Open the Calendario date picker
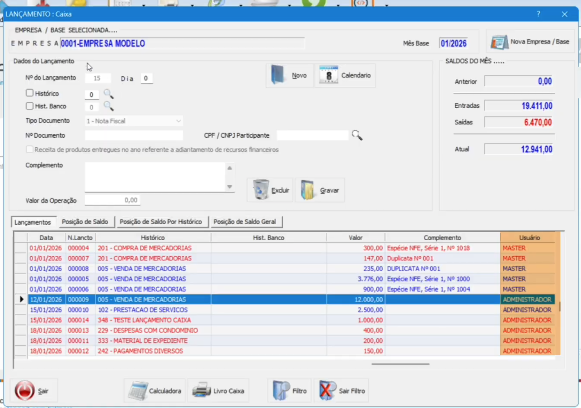 (345, 75)
